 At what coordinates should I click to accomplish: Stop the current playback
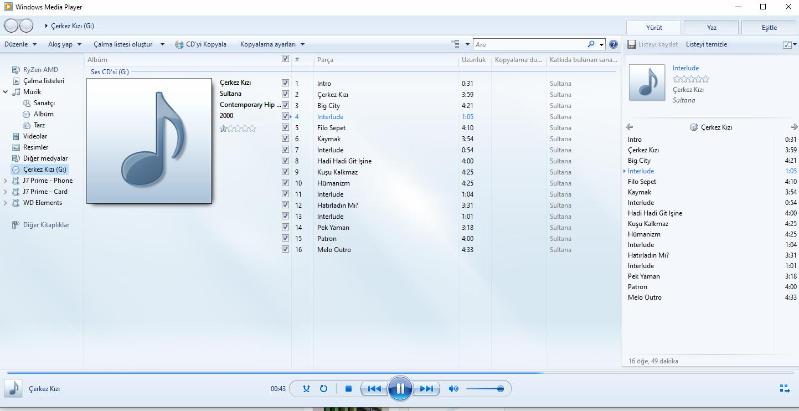pyautogui.click(x=348, y=388)
